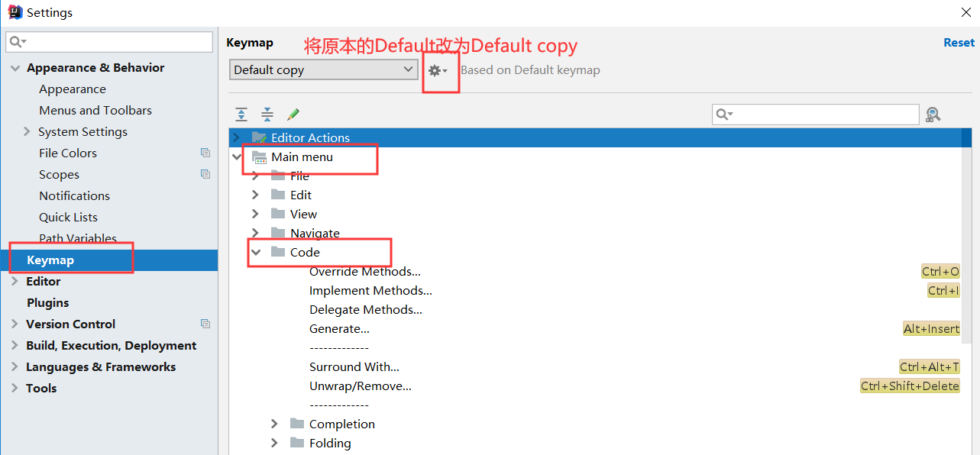This screenshot has height=455, width=980.
Task: Expand the View menu node
Action: click(x=256, y=214)
